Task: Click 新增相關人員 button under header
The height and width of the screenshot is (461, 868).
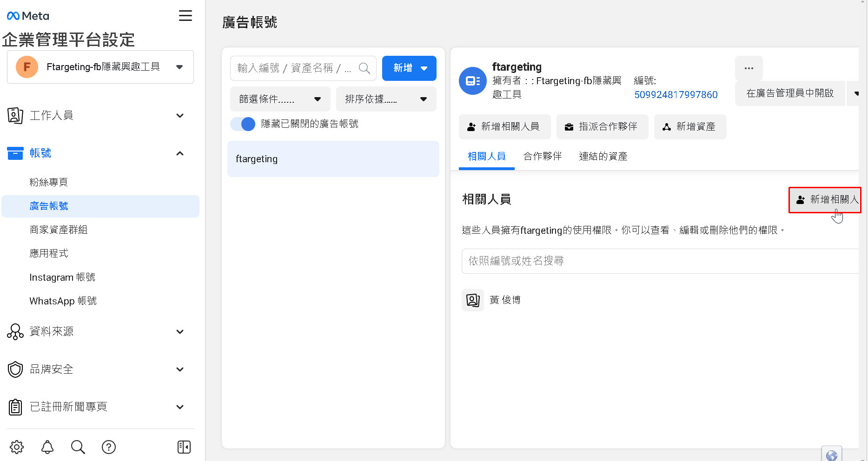Action: tap(505, 127)
